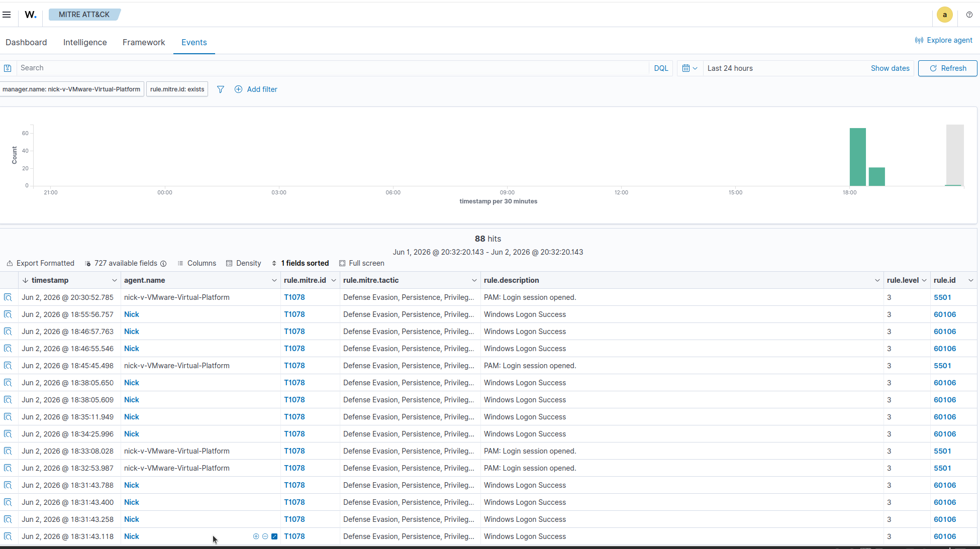Click the Search query input
This screenshot has height=549, width=980.
click(x=332, y=68)
